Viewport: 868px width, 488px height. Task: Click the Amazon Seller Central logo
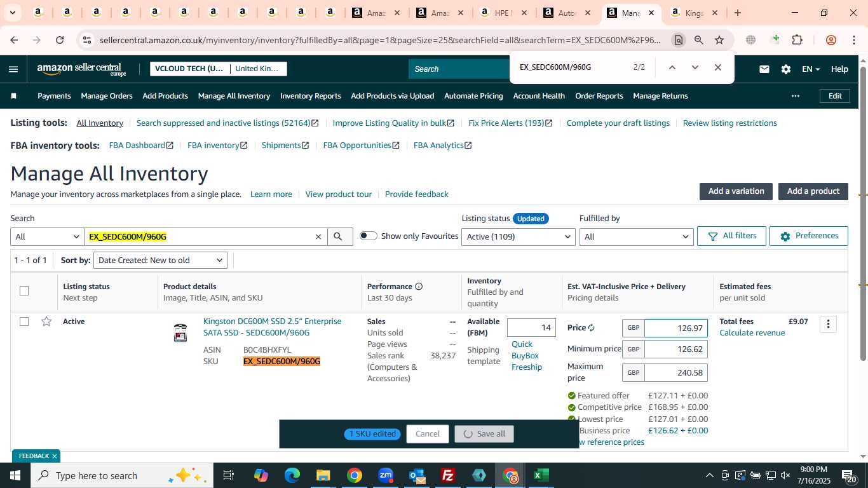[81, 69]
